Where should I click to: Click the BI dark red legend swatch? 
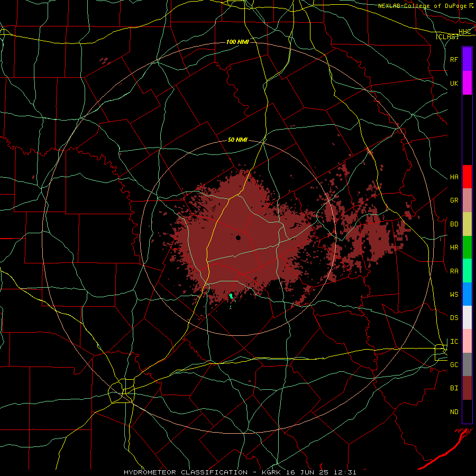(467, 388)
